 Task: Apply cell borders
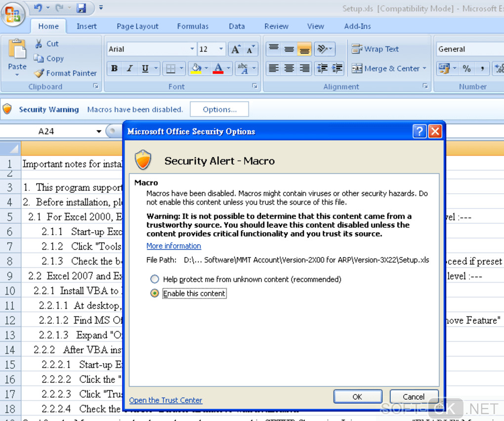(x=170, y=69)
